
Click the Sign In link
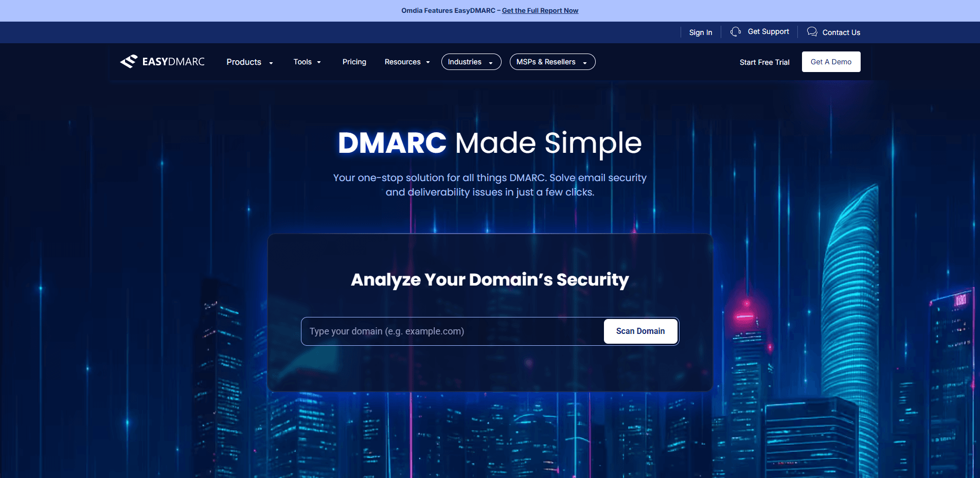point(701,32)
